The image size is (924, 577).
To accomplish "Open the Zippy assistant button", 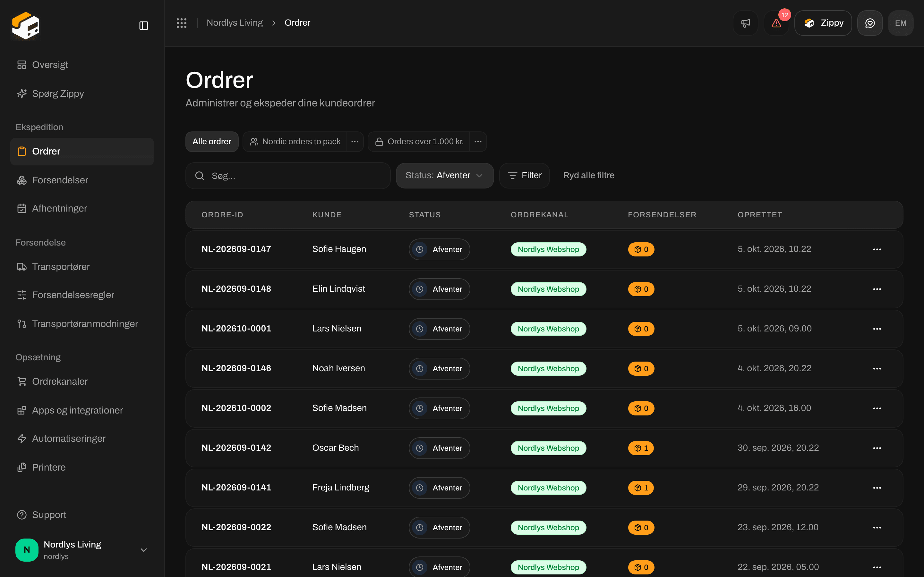I will [x=823, y=23].
